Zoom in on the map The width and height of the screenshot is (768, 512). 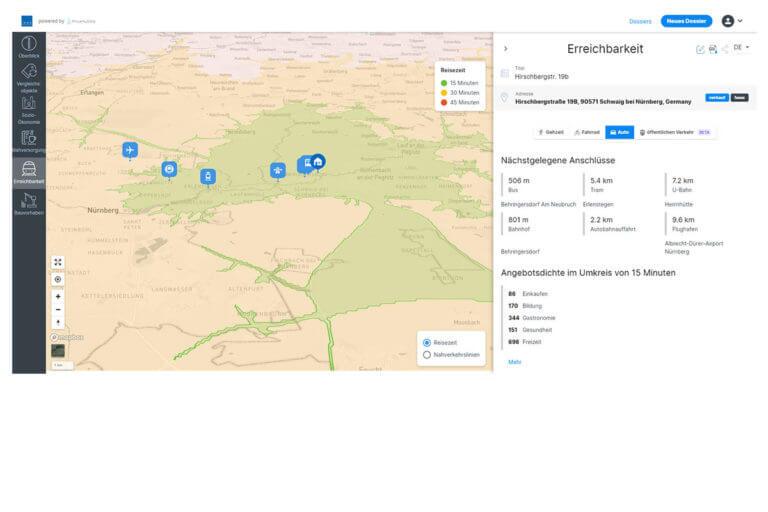58,297
